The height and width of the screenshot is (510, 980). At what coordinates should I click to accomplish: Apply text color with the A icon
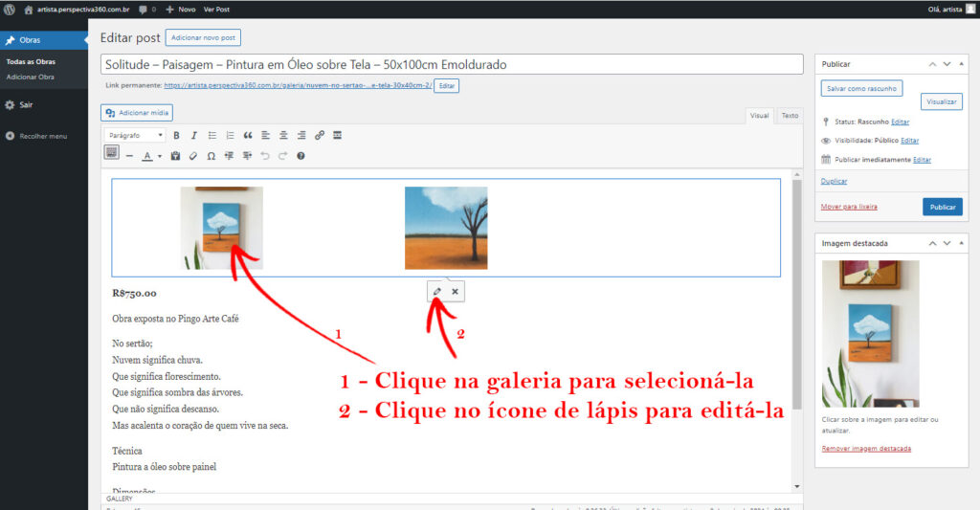[x=146, y=156]
